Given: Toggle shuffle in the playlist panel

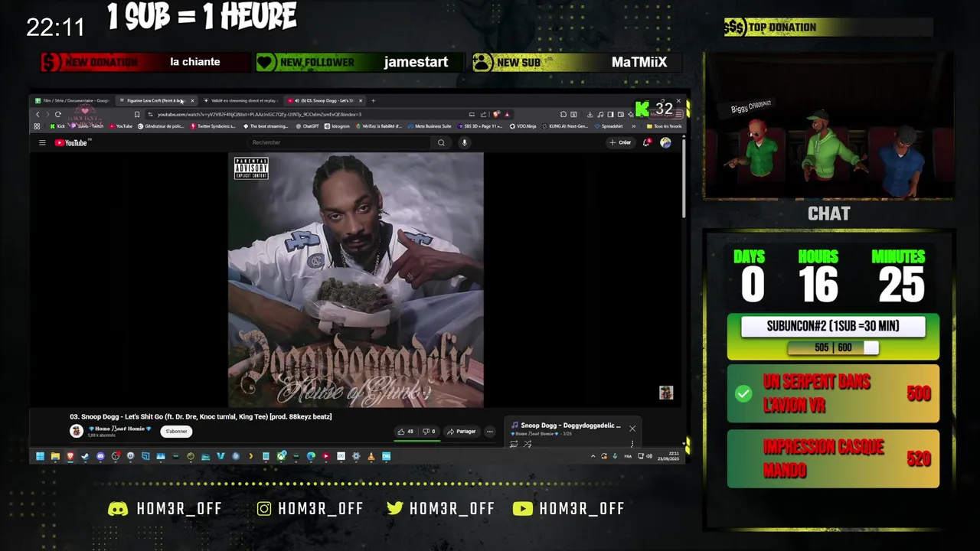Looking at the screenshot, I should pyautogui.click(x=528, y=444).
